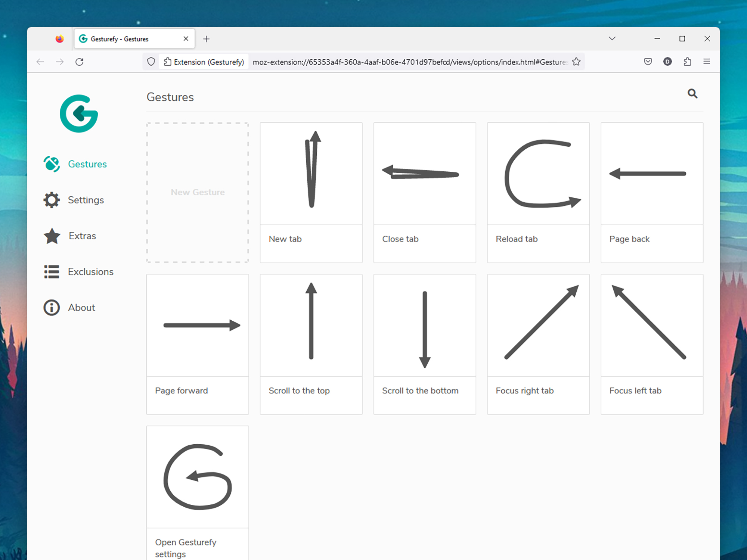Open a new browser tab
Viewport: 747px width, 560px height.
coord(206,39)
